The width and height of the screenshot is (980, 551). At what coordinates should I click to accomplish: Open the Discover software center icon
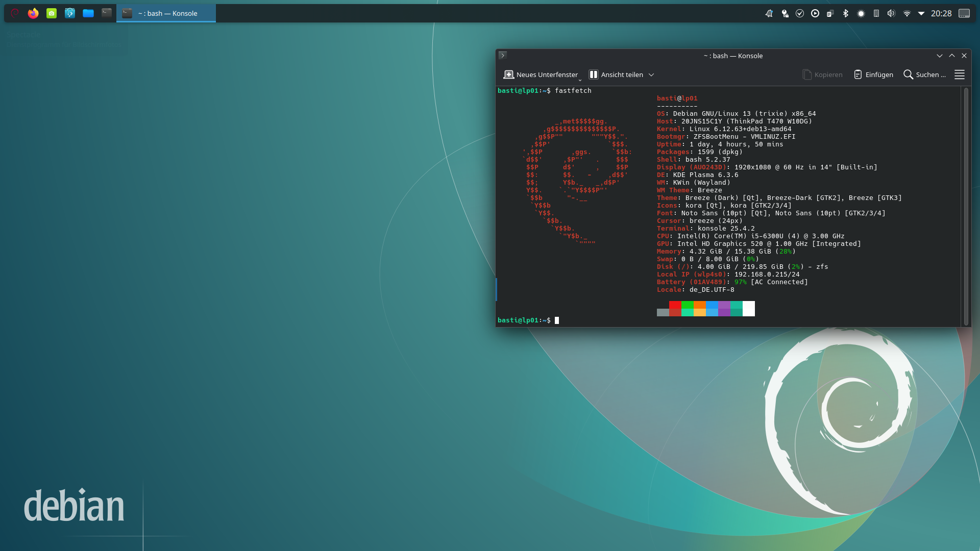pyautogui.click(x=70, y=13)
